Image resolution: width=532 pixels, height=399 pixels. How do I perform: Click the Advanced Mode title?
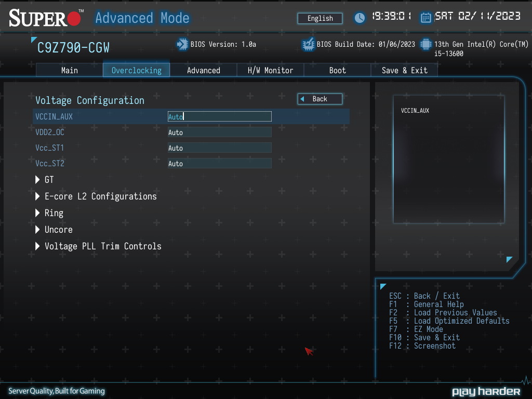[142, 18]
